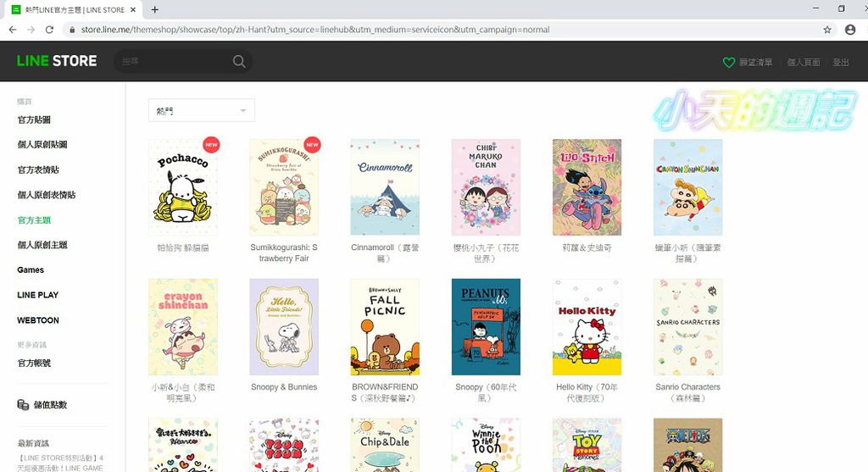The image size is (868, 472).
Task: Click the browser back arrow
Action: pos(13,30)
